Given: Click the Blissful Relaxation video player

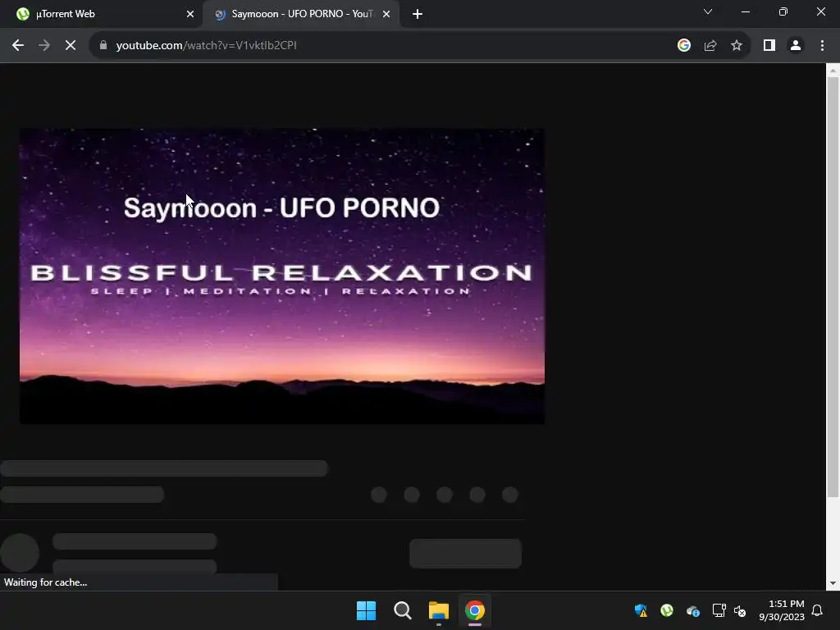Looking at the screenshot, I should point(282,276).
